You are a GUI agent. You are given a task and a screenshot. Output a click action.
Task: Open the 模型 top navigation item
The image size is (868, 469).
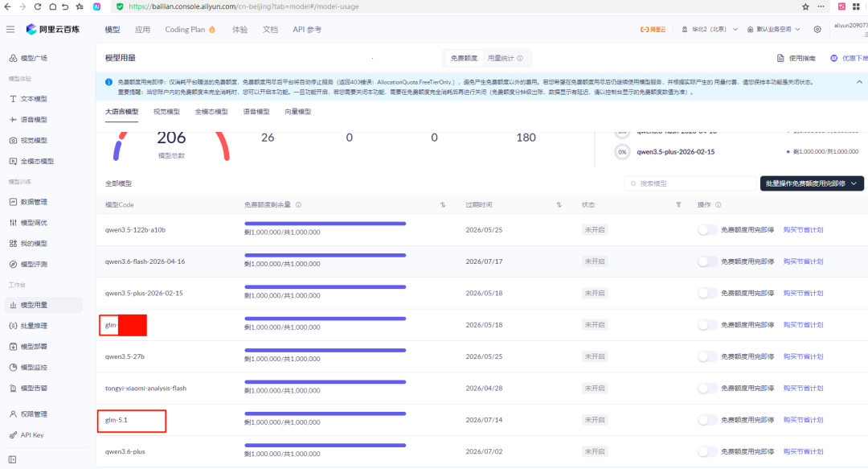pyautogui.click(x=113, y=30)
